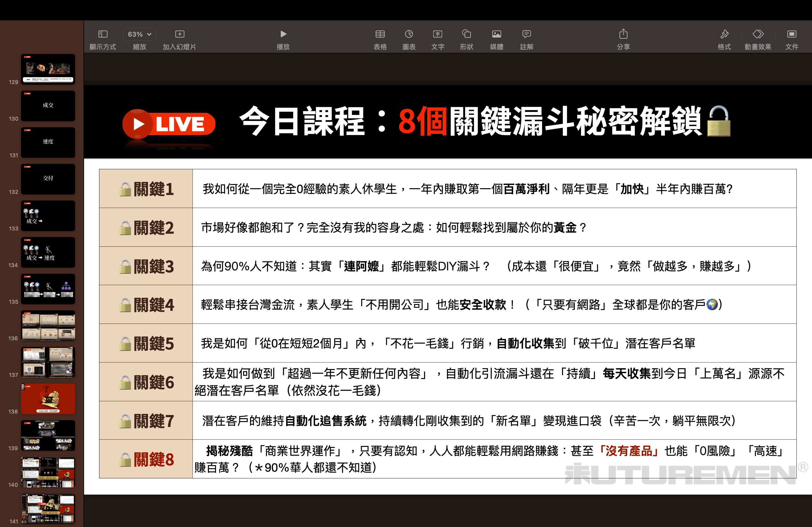Image resolution: width=812 pixels, height=527 pixels.
Task: Open the 形狀 shapes picker
Action: click(x=466, y=34)
